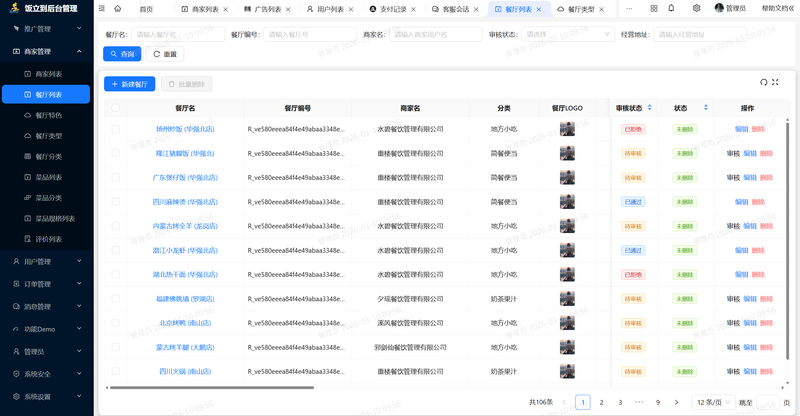
Task: Click the notification bell icon
Action: 669,8
